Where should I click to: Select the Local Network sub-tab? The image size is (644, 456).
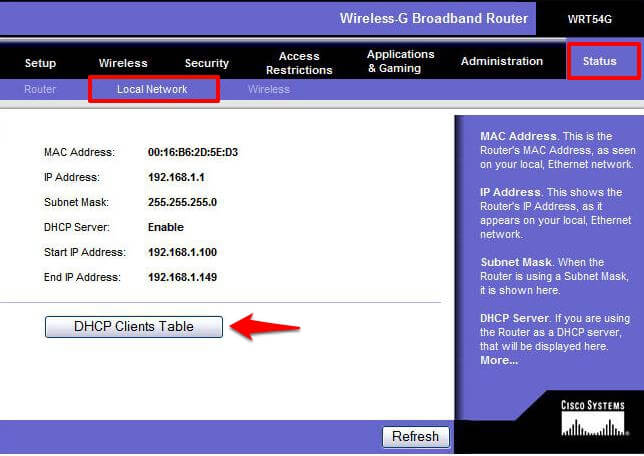(x=152, y=89)
